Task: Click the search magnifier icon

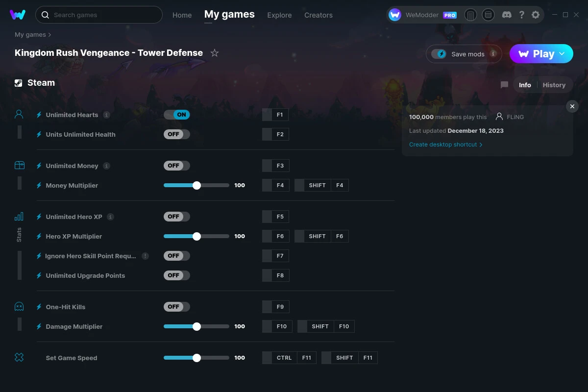Action: point(45,15)
